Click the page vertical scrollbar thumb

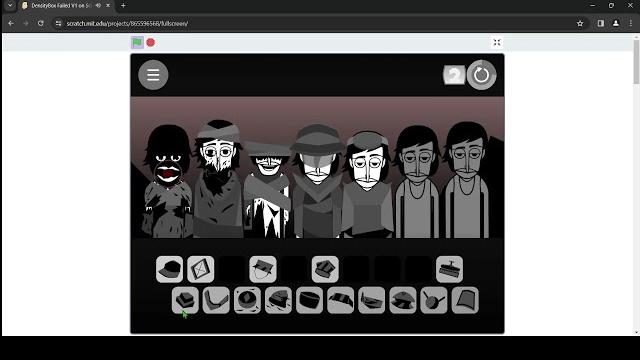point(636,61)
